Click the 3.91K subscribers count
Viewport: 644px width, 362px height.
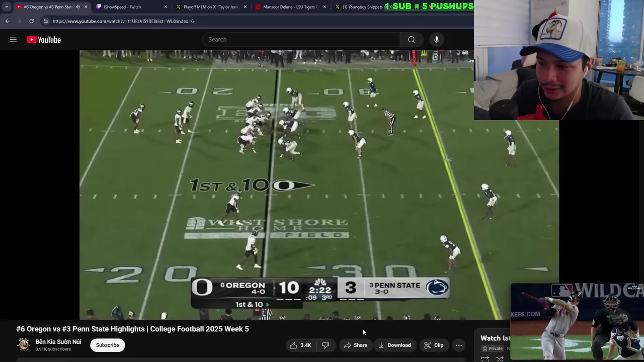tap(53, 349)
